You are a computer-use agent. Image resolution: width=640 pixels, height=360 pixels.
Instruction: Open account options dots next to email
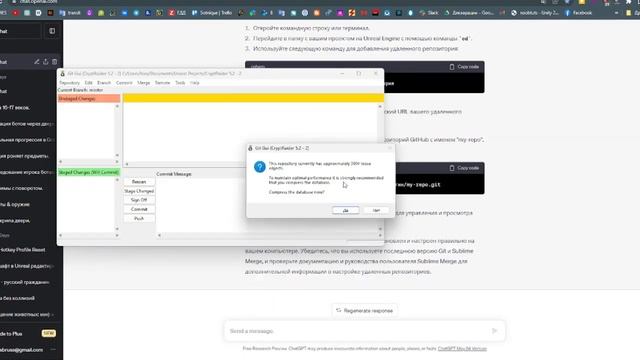click(53, 350)
